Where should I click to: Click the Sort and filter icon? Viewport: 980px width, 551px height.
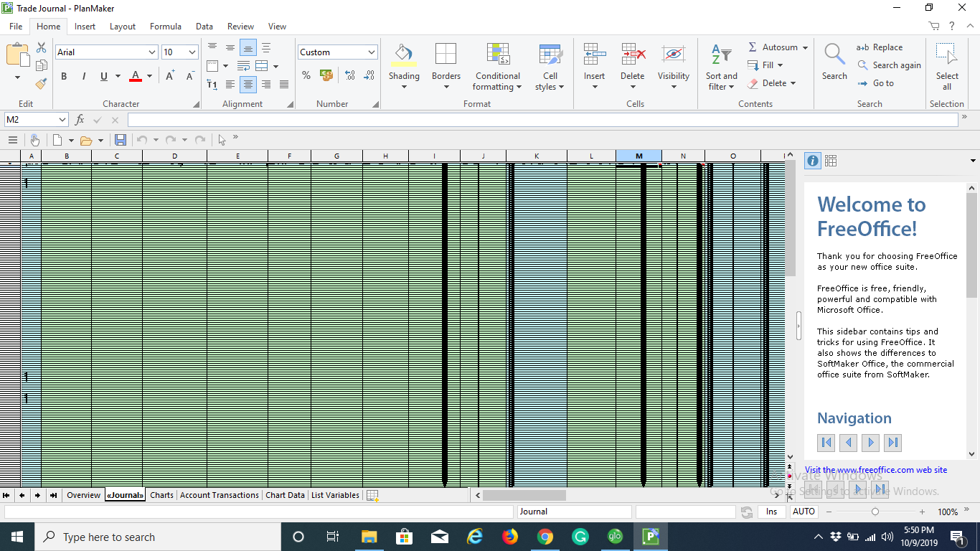[x=721, y=55]
